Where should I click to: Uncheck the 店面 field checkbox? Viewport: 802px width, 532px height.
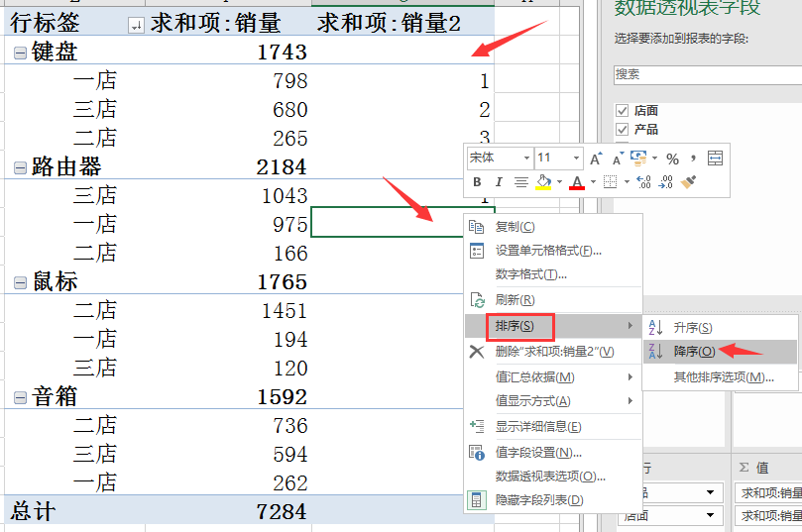click(x=622, y=111)
